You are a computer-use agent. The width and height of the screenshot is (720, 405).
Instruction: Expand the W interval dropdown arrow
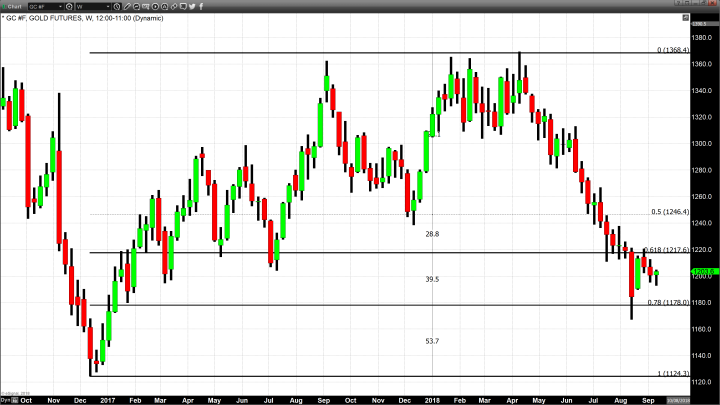(110, 6)
